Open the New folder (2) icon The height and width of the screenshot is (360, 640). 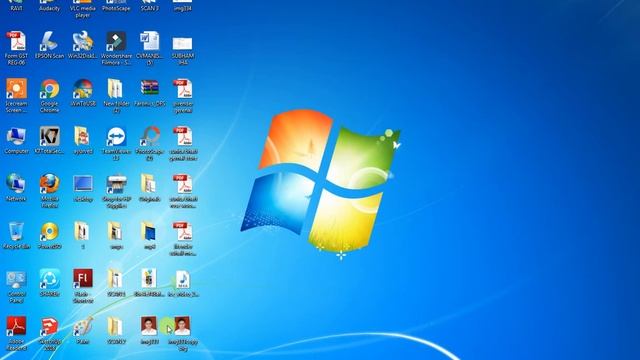[x=116, y=89]
